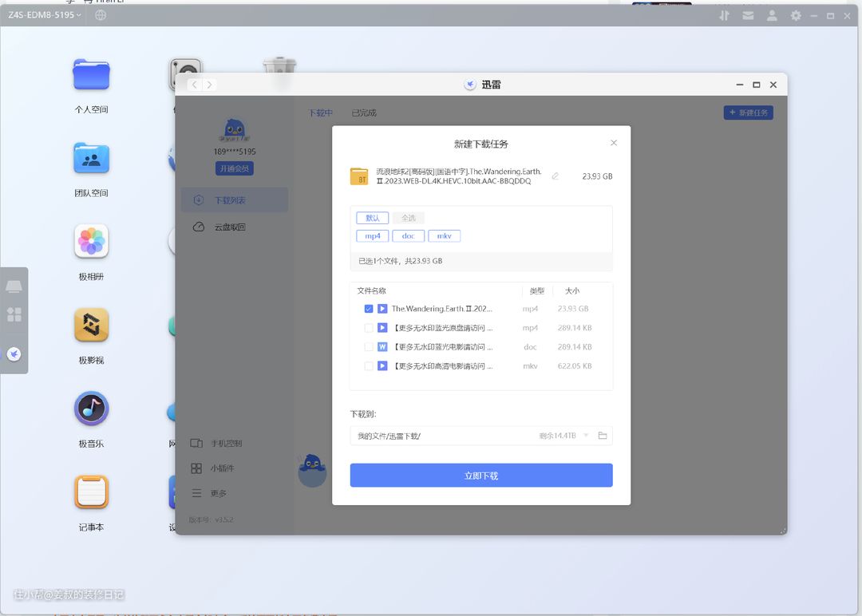Viewport: 862px width, 616px height.
Task: Launch the 极相册 photo album app
Action: [x=91, y=242]
